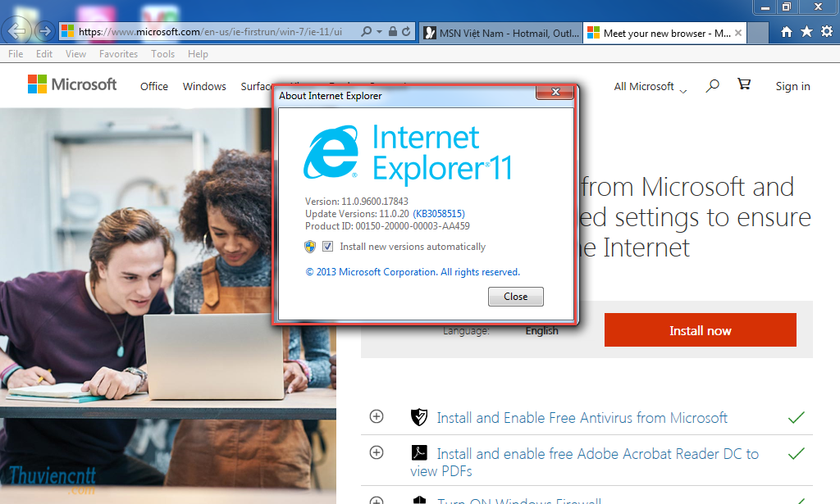Click the 2013 Microsoft Corporation copyright link

pyautogui.click(x=413, y=272)
